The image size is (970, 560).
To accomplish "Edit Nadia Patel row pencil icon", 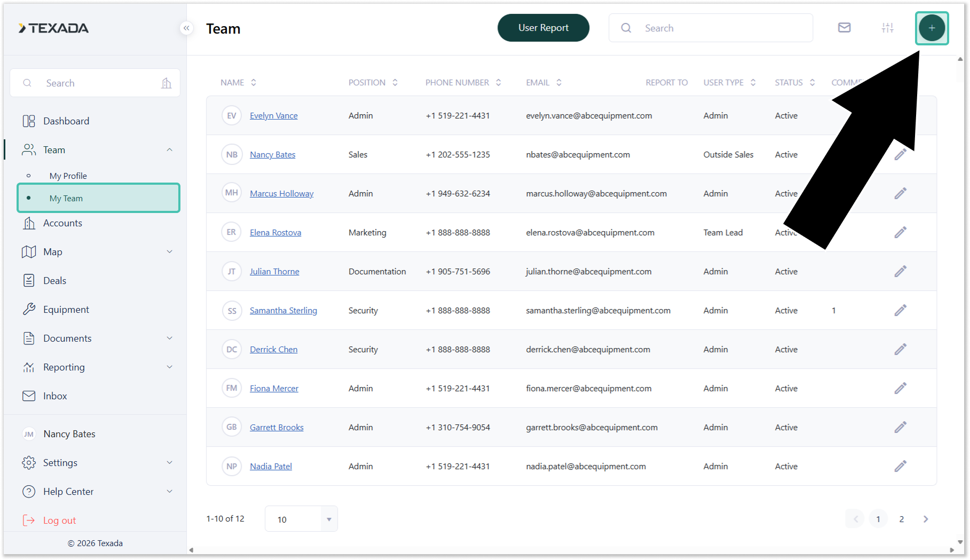I will coord(900,466).
